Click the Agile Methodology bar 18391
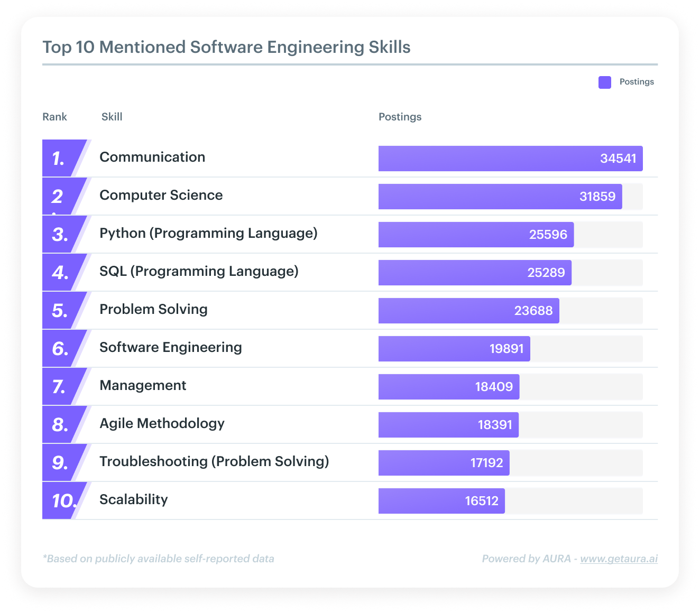This screenshot has width=700, height=613. click(448, 425)
